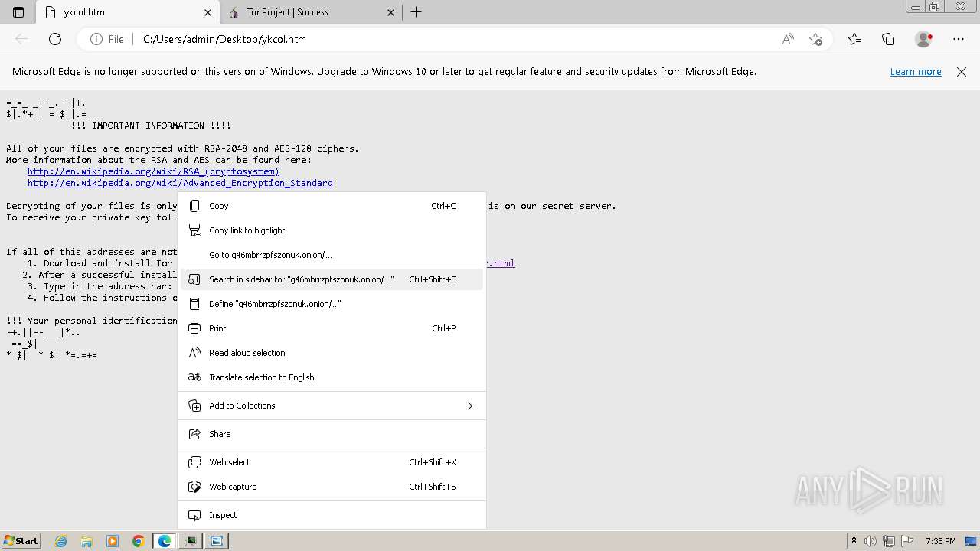Click the Inspect icon in context menu
The width and height of the screenshot is (980, 551).
(194, 515)
